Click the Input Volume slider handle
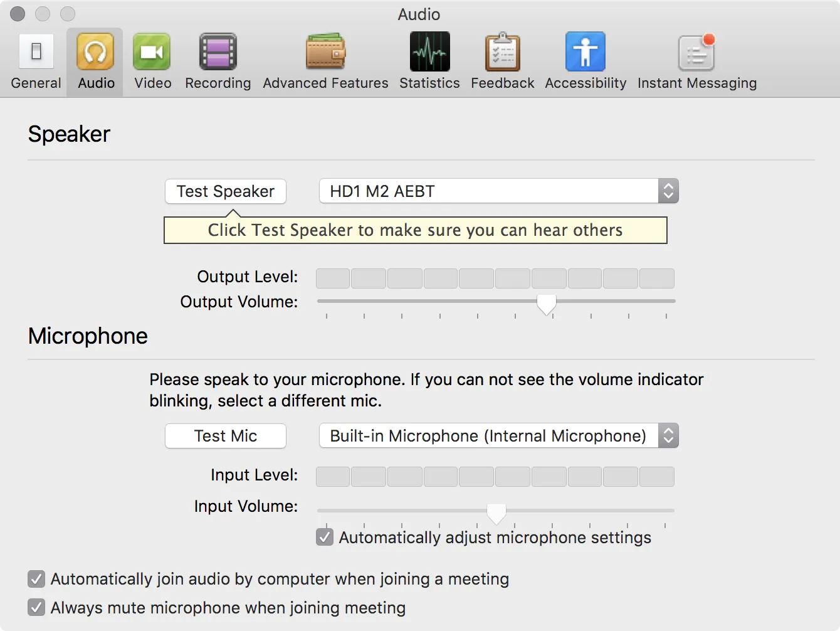 click(496, 514)
